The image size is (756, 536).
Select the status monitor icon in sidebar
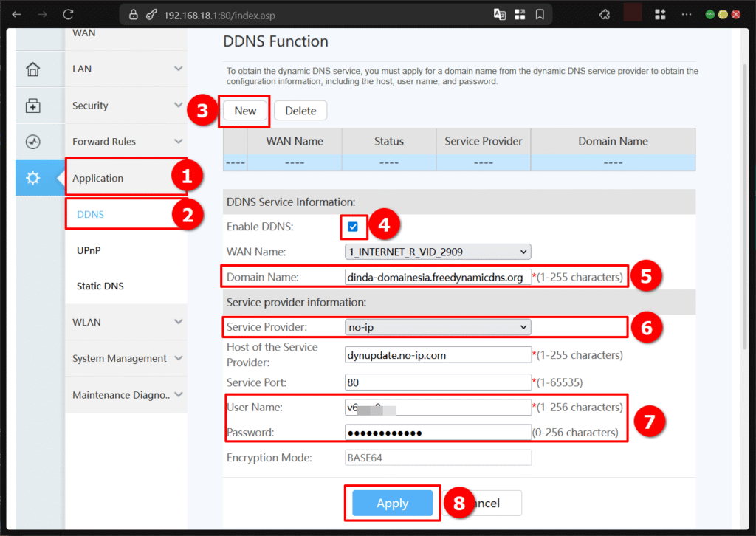tap(32, 141)
